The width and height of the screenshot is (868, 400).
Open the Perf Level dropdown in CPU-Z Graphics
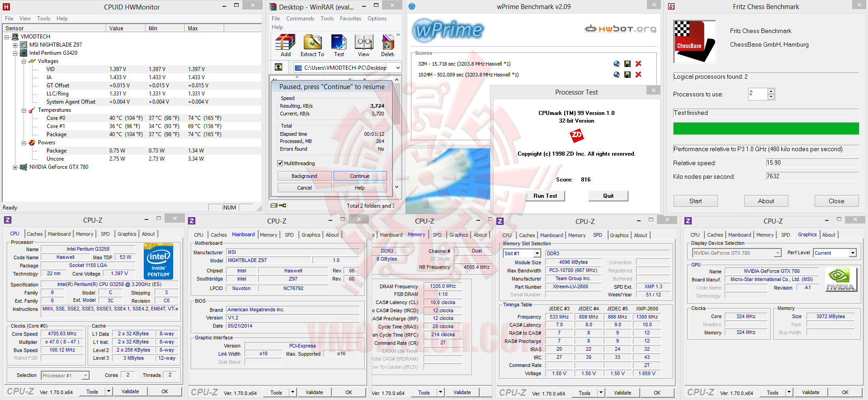coord(852,253)
